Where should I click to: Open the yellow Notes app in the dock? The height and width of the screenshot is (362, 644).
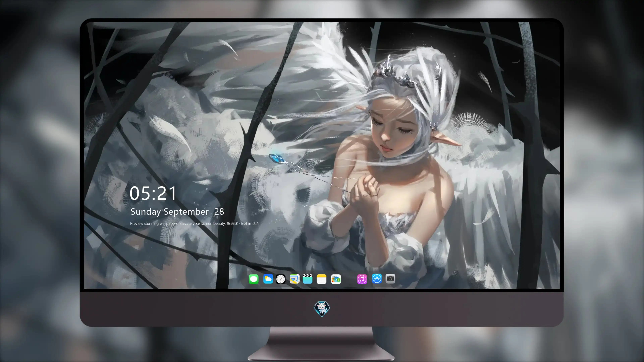[x=321, y=279]
